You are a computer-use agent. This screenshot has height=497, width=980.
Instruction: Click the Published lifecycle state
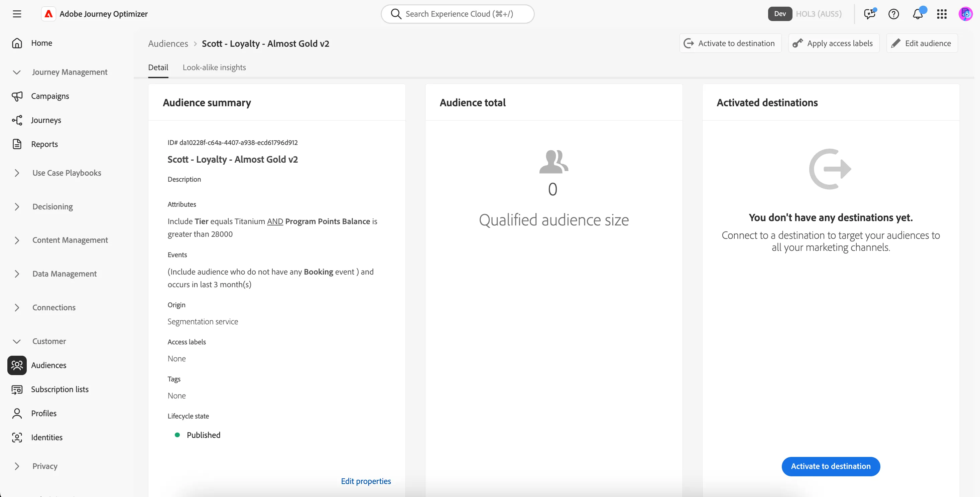point(203,436)
